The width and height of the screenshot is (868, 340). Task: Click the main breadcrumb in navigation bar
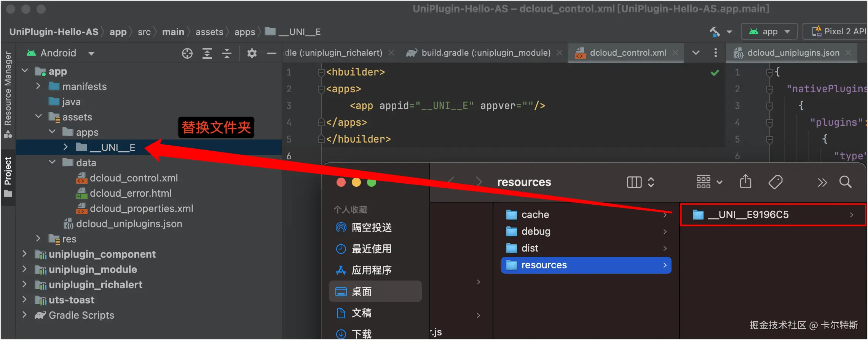click(x=173, y=32)
